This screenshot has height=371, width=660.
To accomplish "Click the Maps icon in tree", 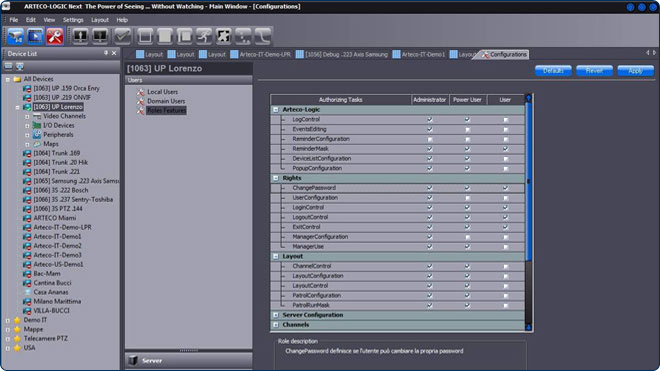I will click(37, 144).
